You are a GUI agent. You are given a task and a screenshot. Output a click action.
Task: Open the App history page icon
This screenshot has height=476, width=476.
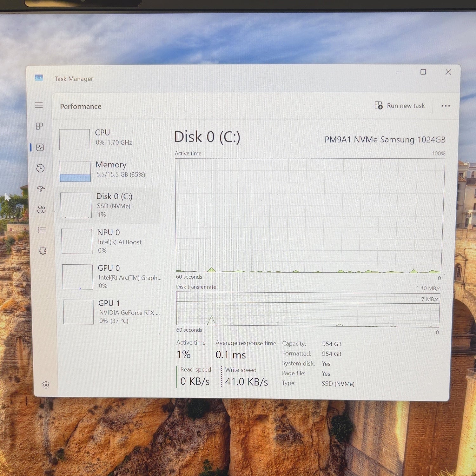[x=40, y=168]
